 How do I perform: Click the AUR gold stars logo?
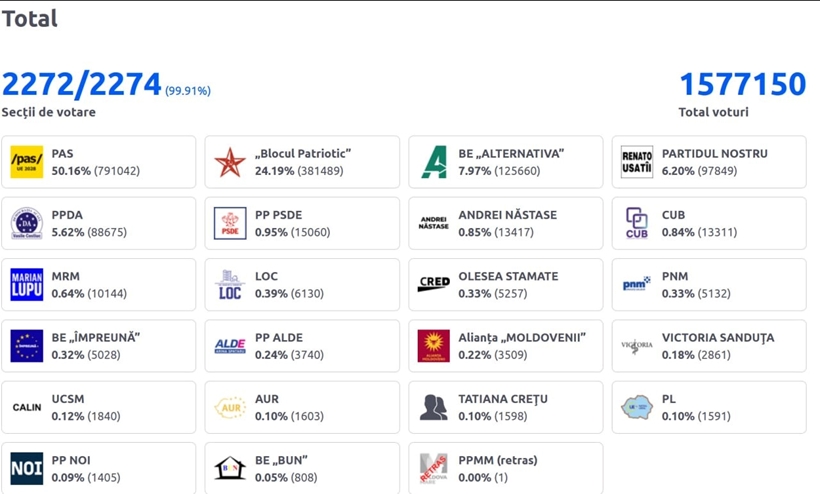click(x=230, y=407)
